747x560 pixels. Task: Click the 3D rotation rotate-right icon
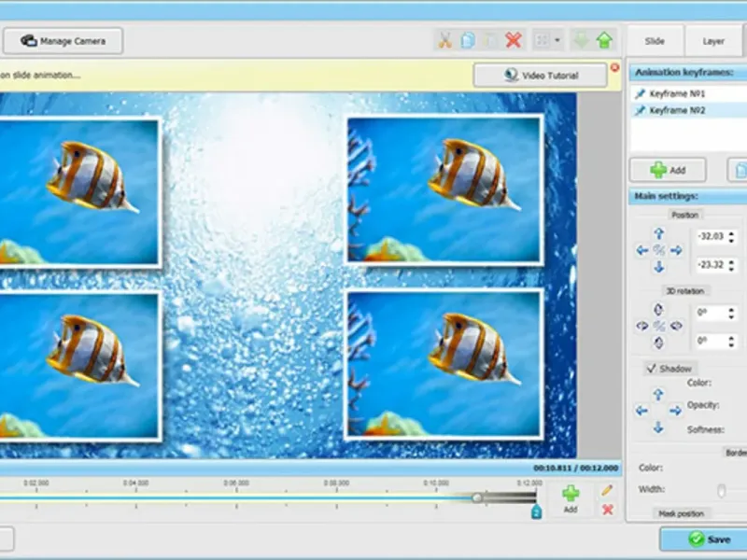click(676, 326)
